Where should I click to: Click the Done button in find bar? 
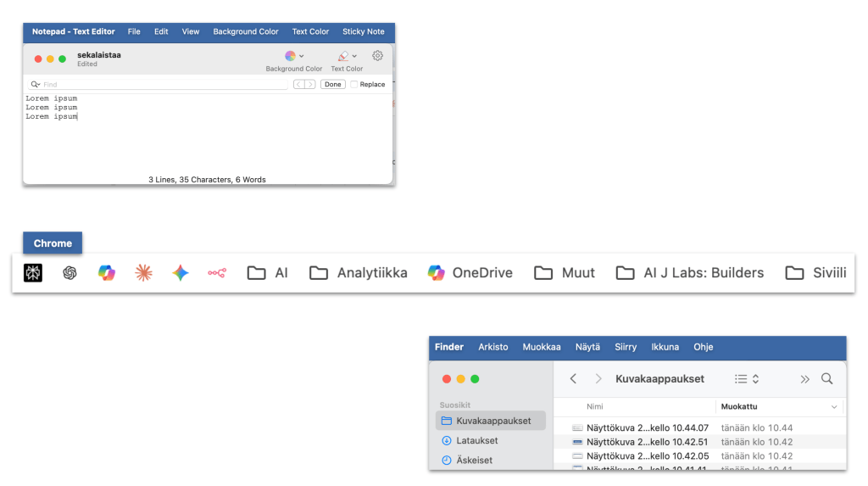click(x=332, y=85)
